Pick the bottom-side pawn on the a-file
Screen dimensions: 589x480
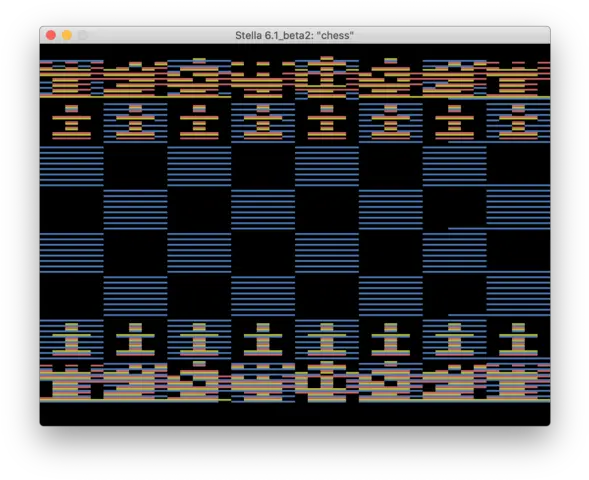click(x=71, y=340)
